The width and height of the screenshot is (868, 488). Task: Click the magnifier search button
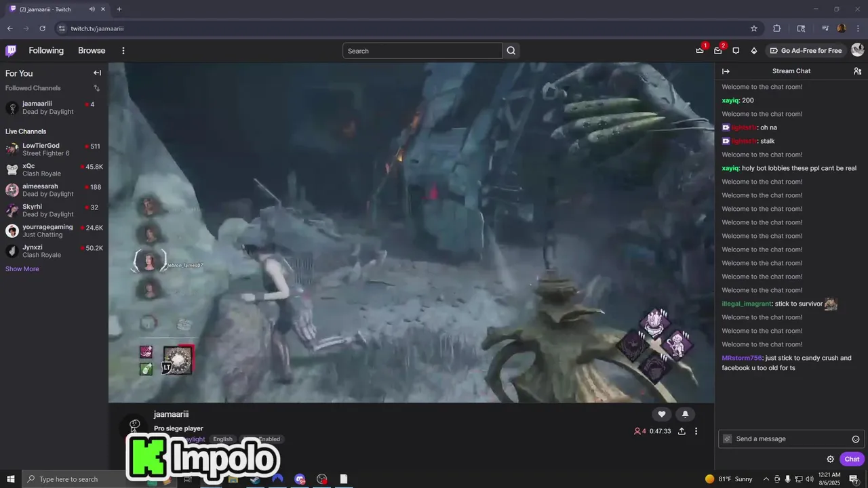click(x=511, y=51)
